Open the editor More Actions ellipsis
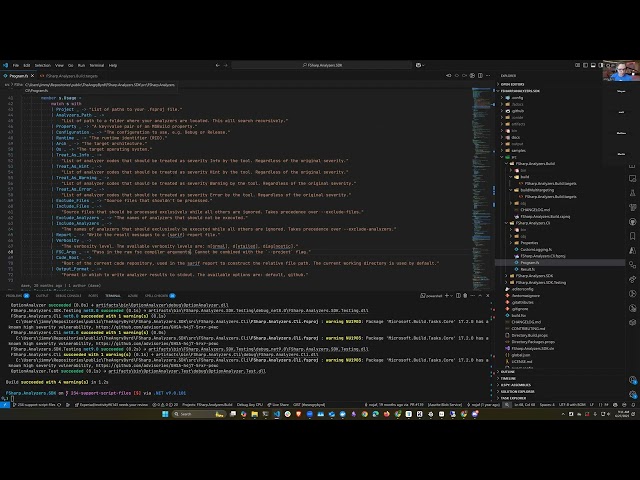 [488, 76]
